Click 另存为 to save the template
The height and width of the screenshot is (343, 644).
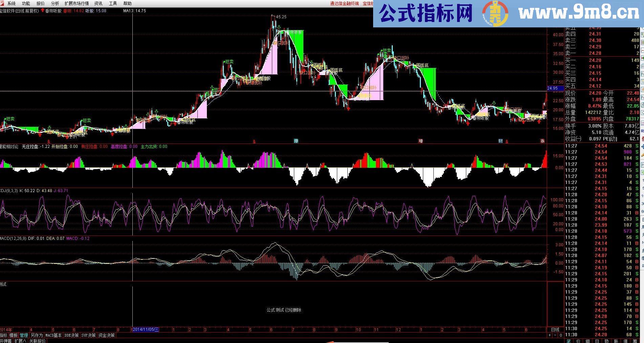tap(37, 335)
